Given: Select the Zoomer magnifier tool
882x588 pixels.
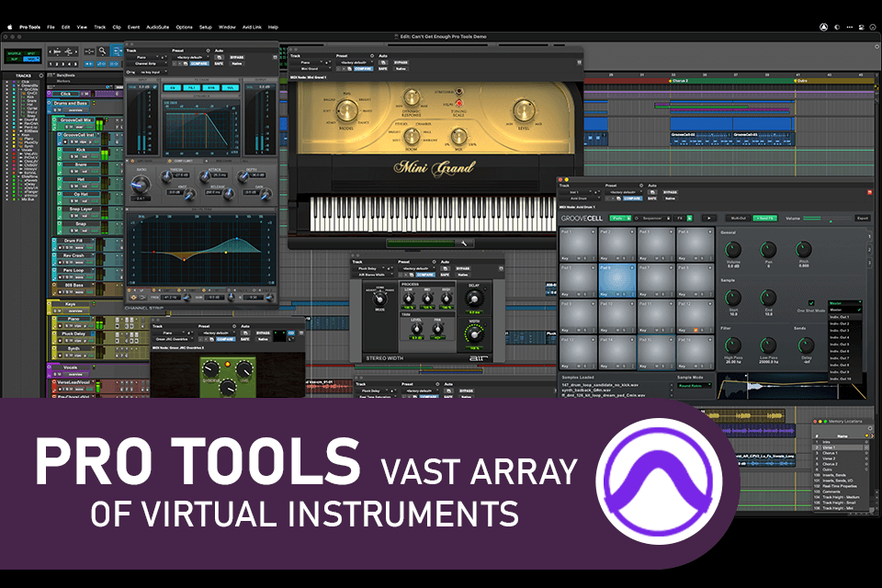Looking at the screenshot, I should (102, 51).
